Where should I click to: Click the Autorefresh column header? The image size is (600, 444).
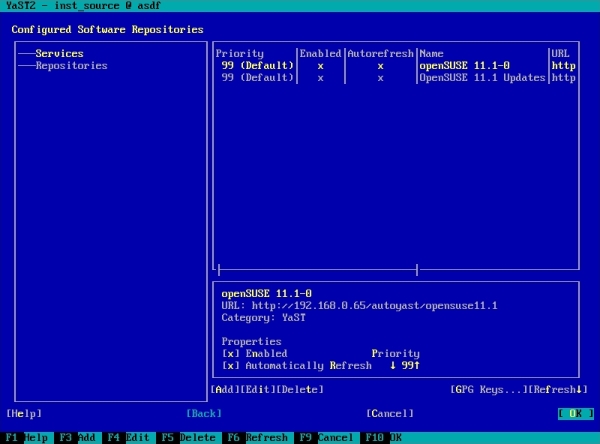(380, 53)
